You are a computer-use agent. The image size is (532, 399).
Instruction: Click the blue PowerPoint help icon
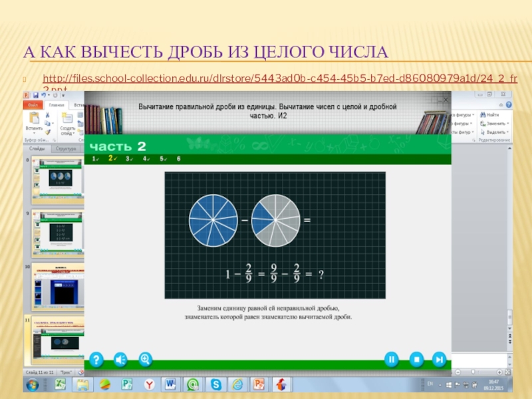(x=509, y=105)
